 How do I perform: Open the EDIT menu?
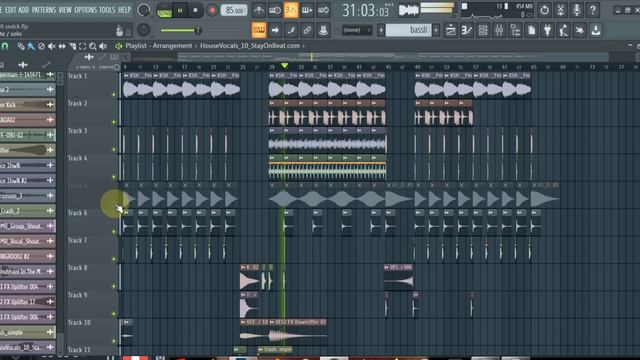10,9
